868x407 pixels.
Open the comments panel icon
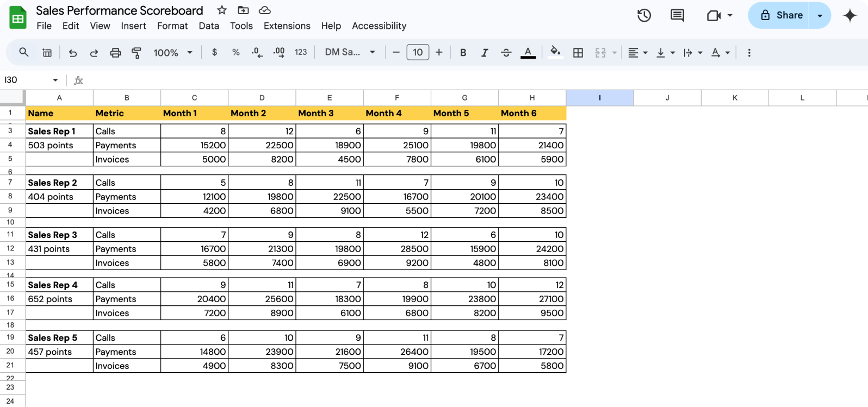677,15
